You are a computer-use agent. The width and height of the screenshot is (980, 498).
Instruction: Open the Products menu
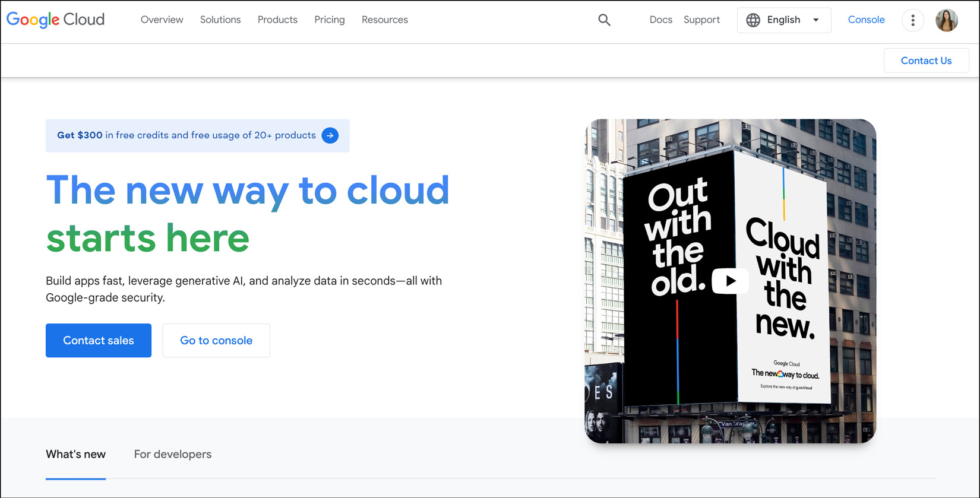coord(277,20)
